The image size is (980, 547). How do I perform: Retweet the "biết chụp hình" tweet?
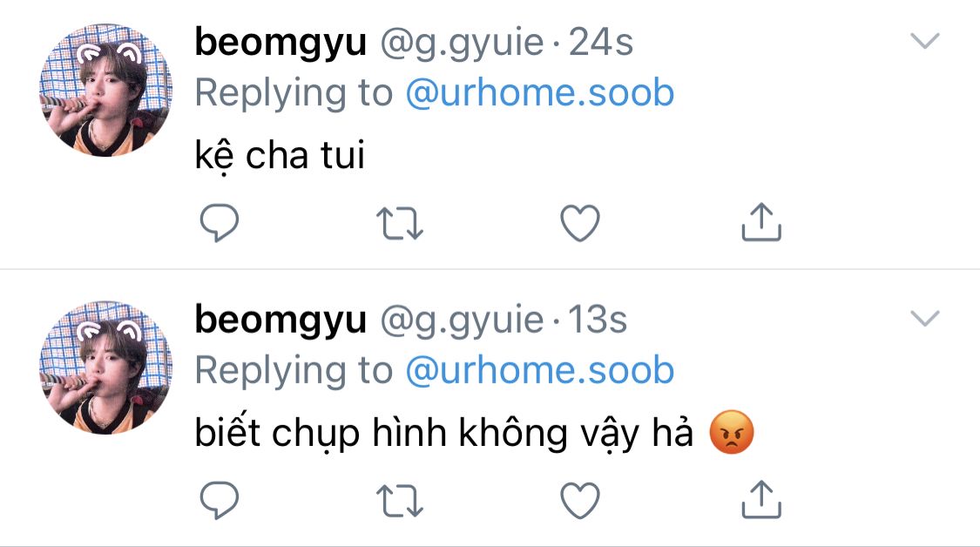(400, 502)
